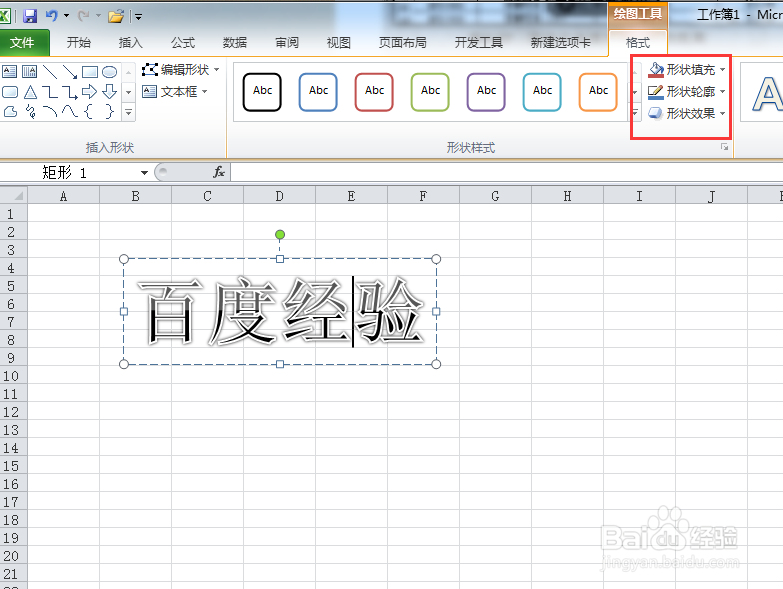Switch to the 数据 tab
783x589 pixels.
click(x=235, y=43)
